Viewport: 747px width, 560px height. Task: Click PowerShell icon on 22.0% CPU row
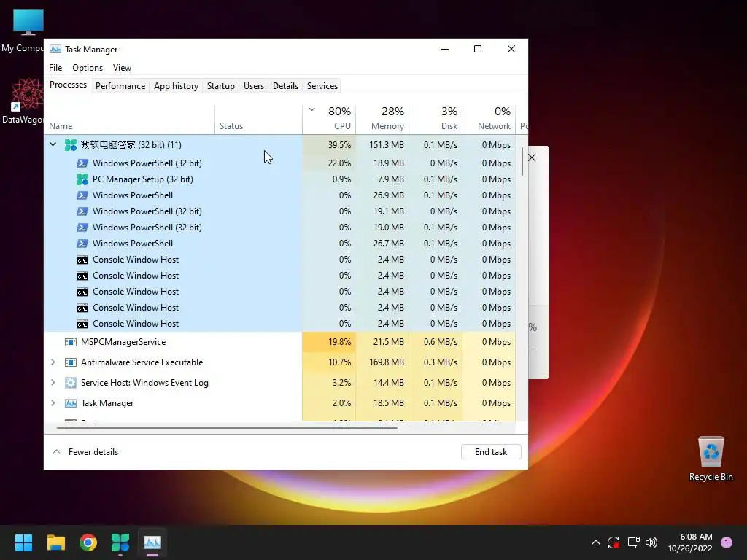click(82, 163)
